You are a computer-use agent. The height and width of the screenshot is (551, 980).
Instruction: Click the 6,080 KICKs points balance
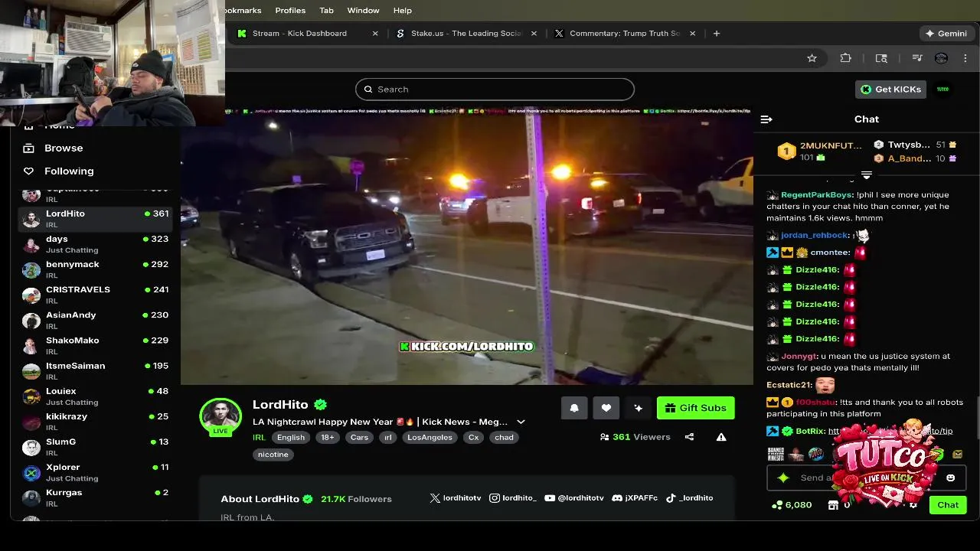[792, 505]
